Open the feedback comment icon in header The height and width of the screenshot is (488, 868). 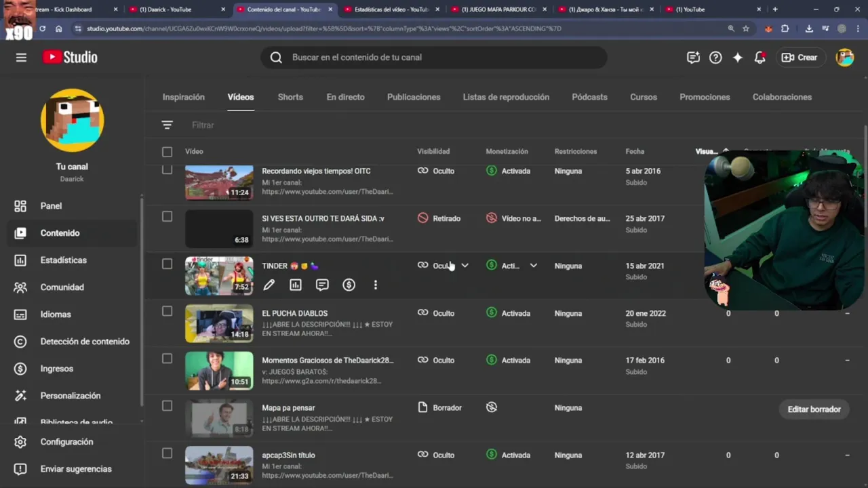693,58
